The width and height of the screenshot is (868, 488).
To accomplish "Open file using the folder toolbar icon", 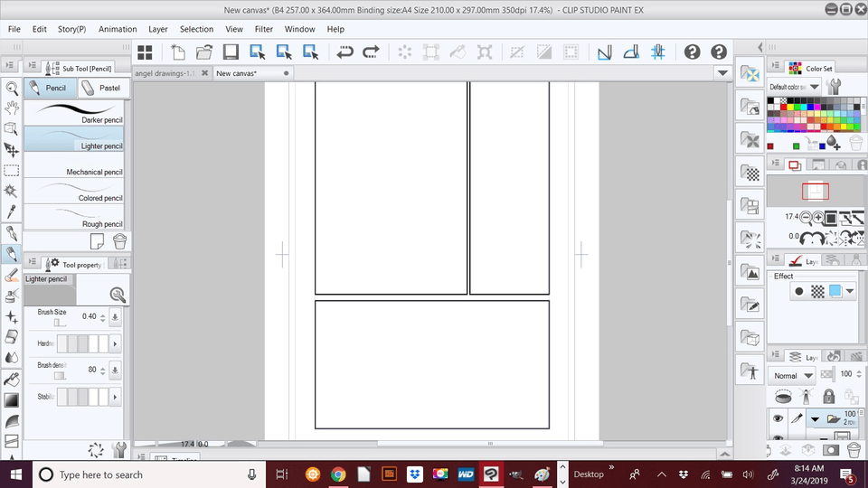I will (204, 52).
